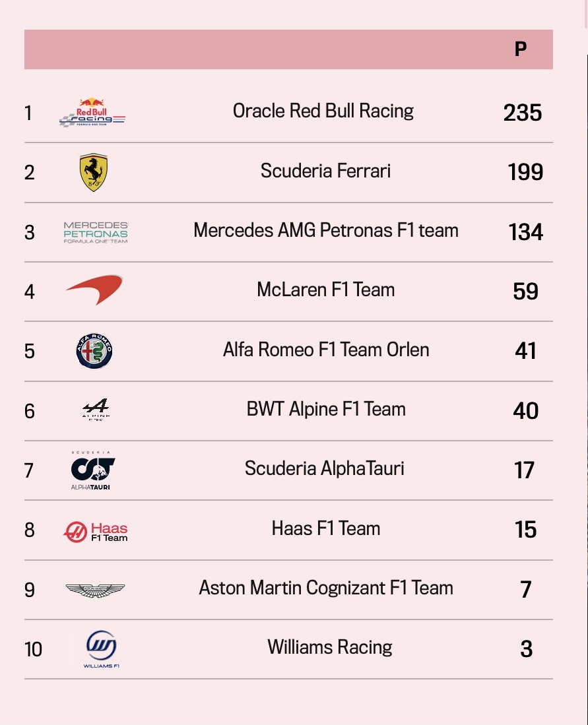Image resolution: width=588 pixels, height=725 pixels.
Task: Click the P points column header
Action: (x=521, y=49)
